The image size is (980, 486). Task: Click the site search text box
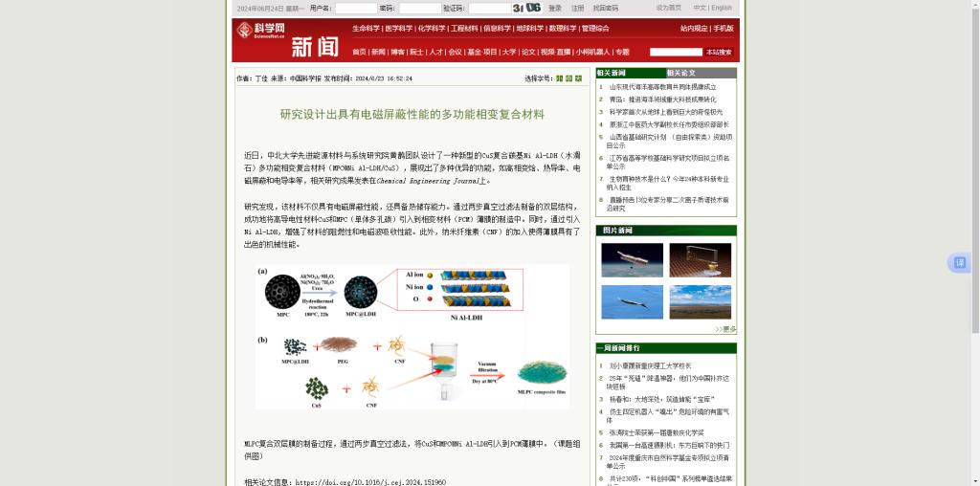click(x=676, y=52)
